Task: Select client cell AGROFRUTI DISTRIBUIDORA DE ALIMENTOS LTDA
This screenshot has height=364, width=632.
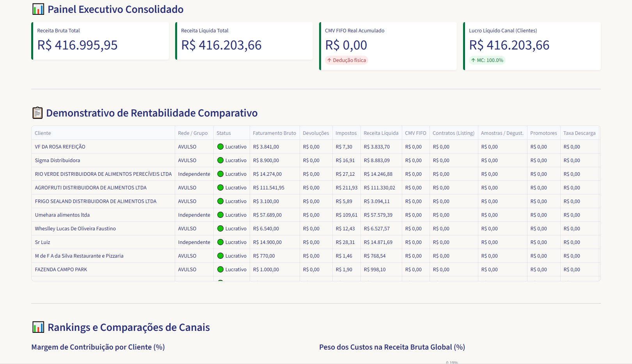Action: point(103,187)
